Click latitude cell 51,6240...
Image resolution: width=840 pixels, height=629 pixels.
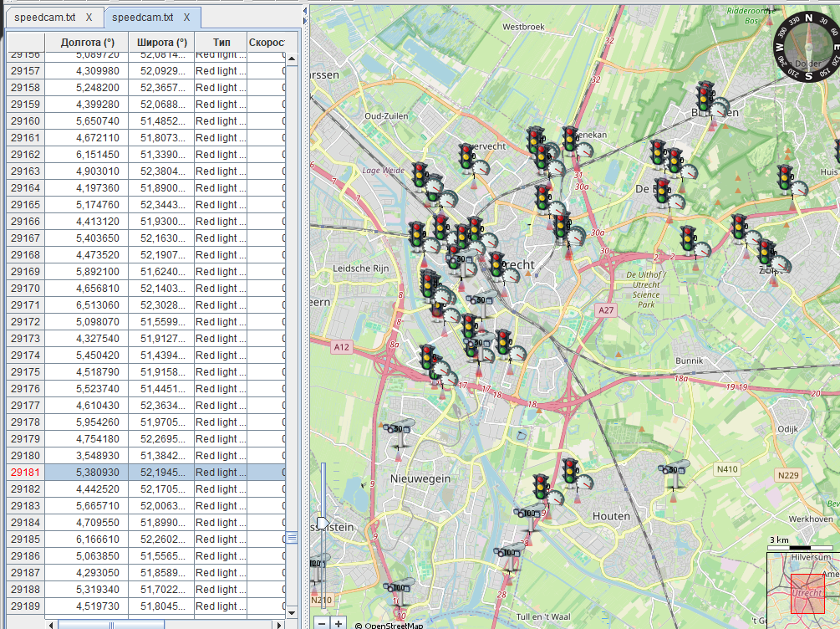click(162, 272)
